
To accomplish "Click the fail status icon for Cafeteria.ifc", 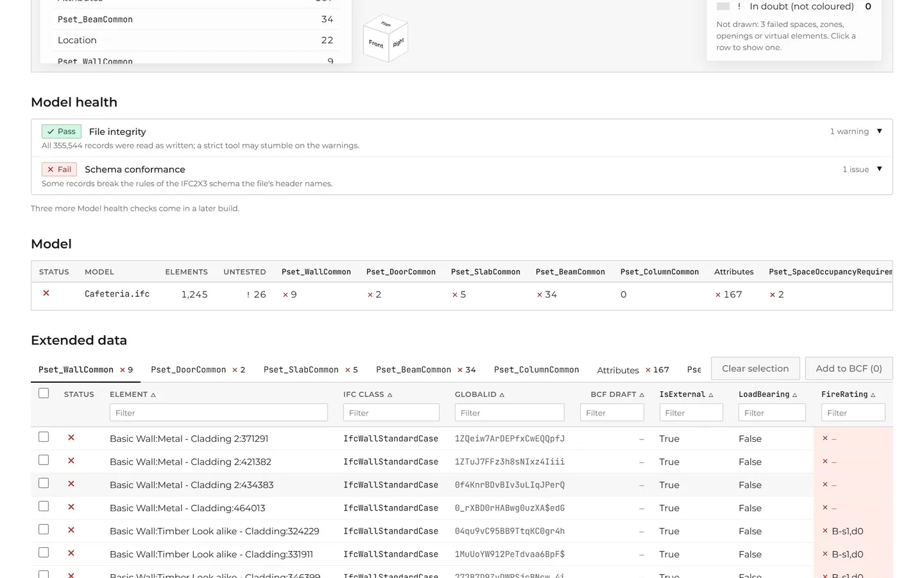I will coord(46,293).
